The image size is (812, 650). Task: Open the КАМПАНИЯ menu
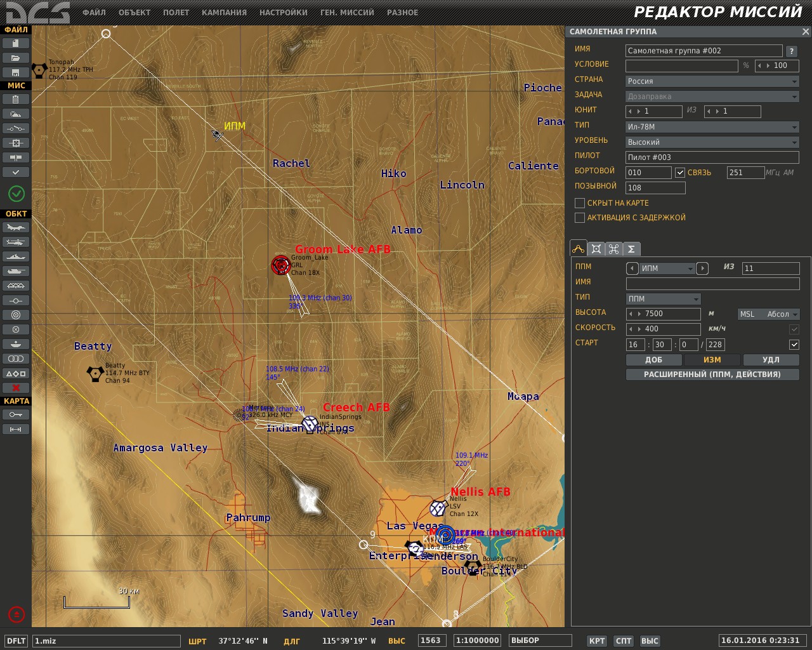[x=224, y=13]
